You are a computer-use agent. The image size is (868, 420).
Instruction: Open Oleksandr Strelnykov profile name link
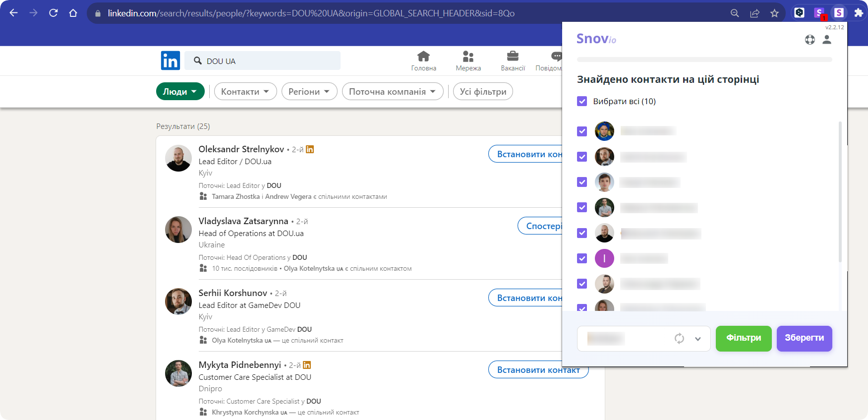coord(241,149)
